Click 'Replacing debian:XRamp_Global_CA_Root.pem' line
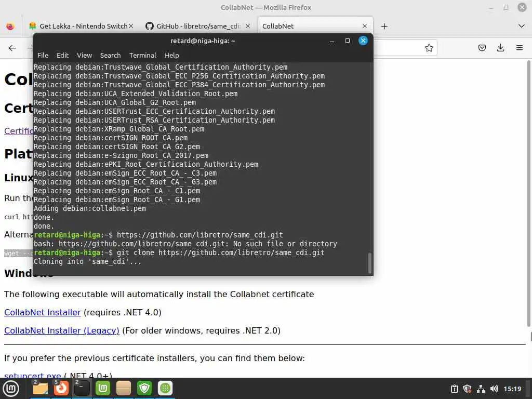This screenshot has height=399, width=532. coord(119,129)
